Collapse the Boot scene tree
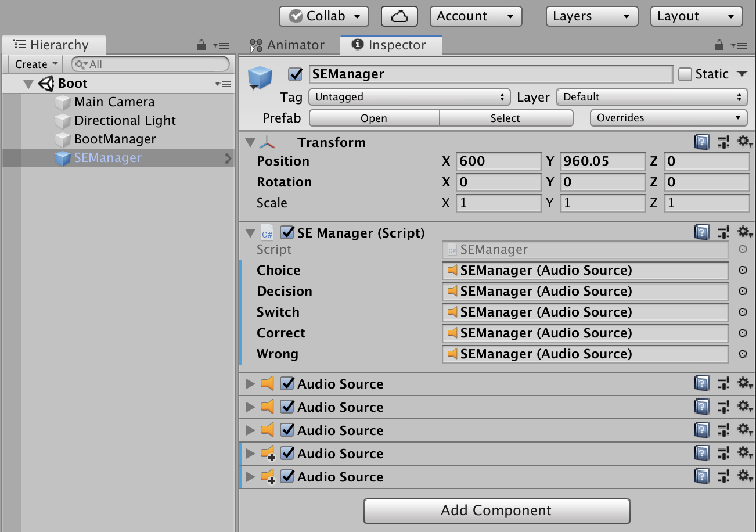Image resolution: width=756 pixels, height=532 pixels. click(x=28, y=84)
